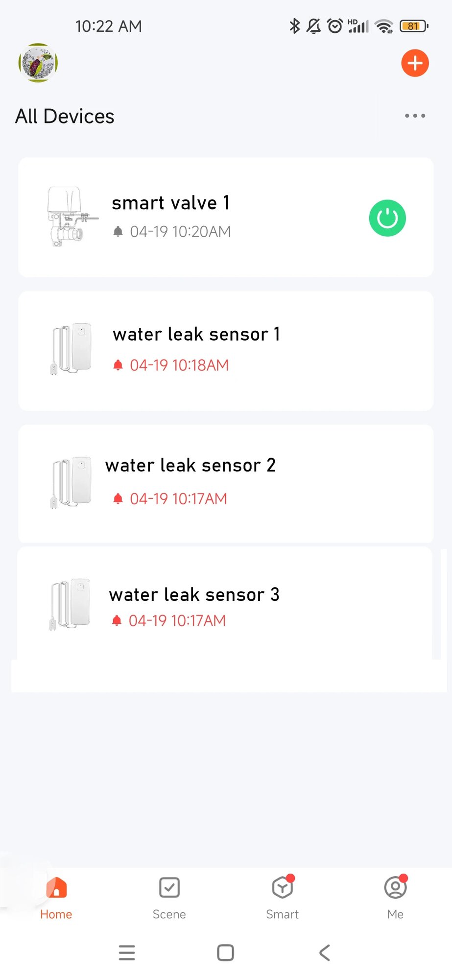Tap red alarm bell for sensor 3
This screenshot has height=980, width=452.
pyautogui.click(x=117, y=621)
